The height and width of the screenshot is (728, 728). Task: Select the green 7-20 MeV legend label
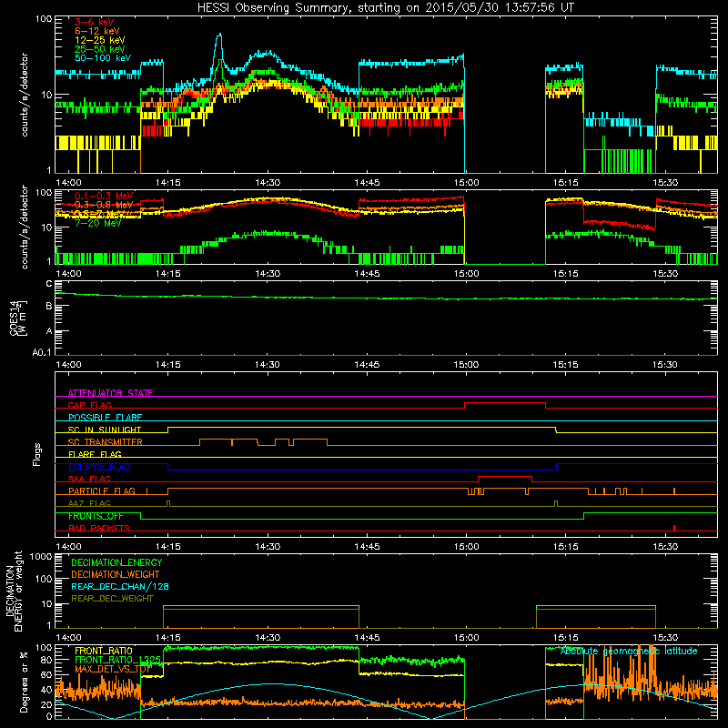tap(98, 223)
